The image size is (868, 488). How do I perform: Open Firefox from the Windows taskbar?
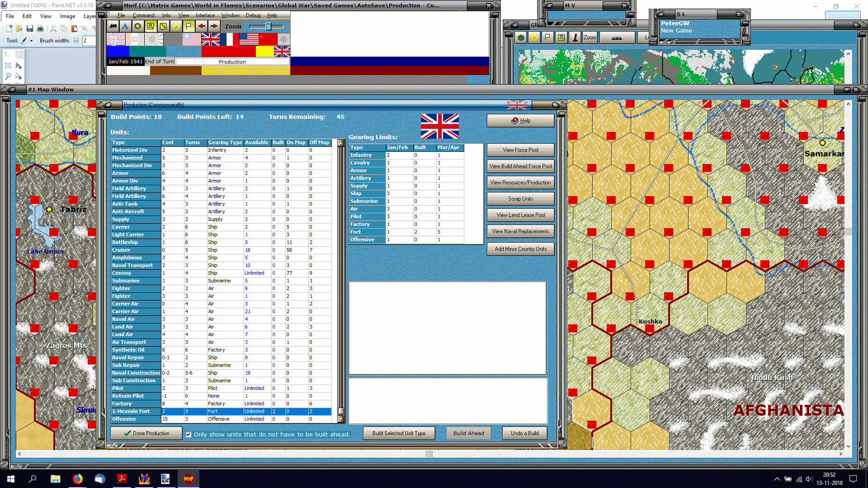pyautogui.click(x=78, y=479)
